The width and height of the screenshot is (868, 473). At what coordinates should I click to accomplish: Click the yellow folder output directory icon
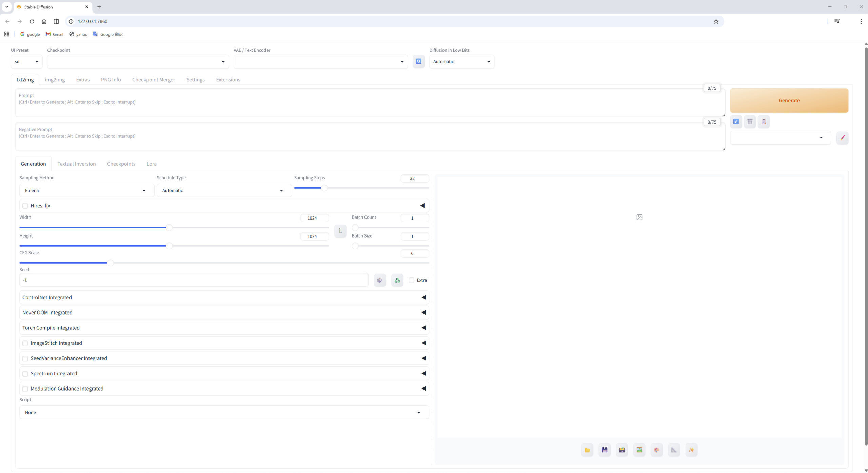coord(587,450)
